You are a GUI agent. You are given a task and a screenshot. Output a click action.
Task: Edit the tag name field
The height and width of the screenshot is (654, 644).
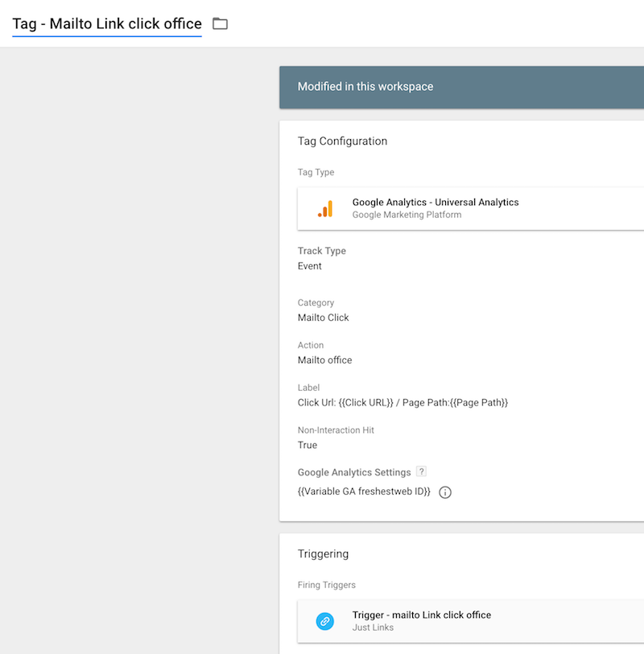coord(106,24)
